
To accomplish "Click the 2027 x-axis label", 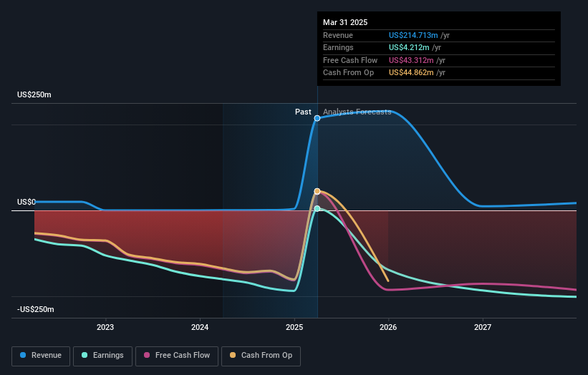I will click(483, 328).
